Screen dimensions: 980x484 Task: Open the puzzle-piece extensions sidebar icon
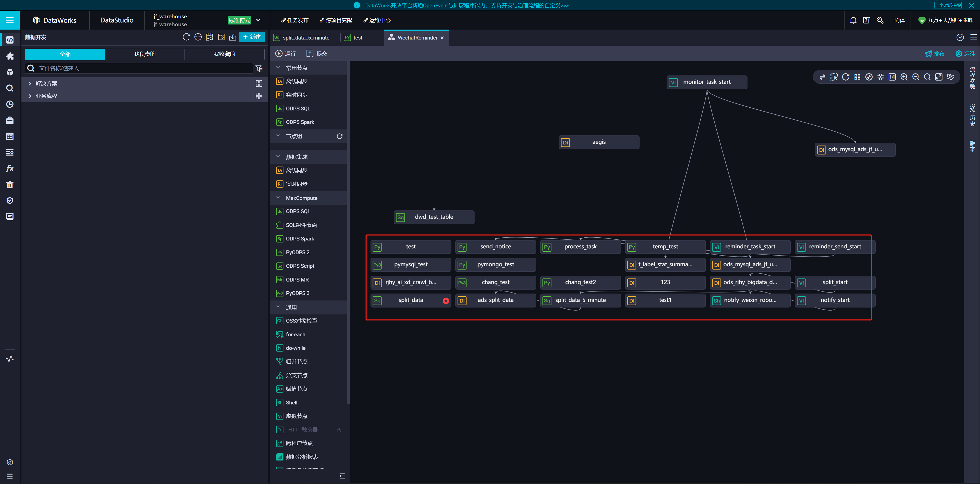[10, 56]
